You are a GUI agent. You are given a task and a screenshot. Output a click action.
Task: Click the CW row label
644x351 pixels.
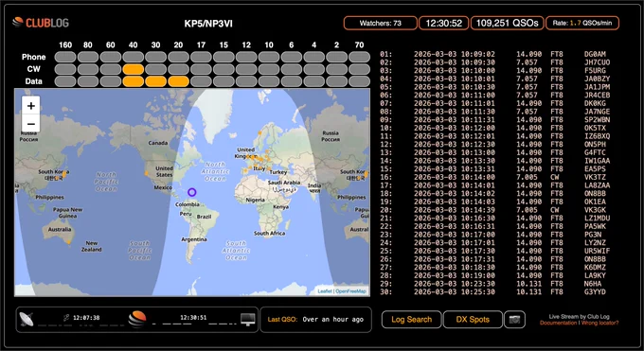click(x=34, y=69)
